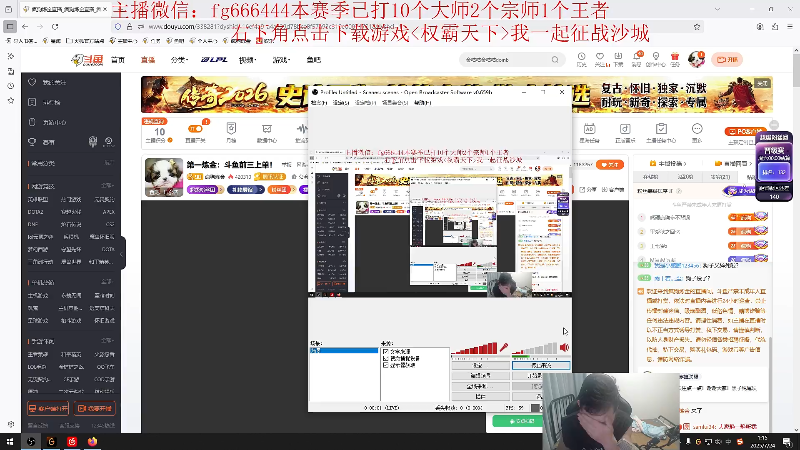Open the second OBS menu bar item
The height and width of the screenshot is (450, 800).
tap(341, 103)
